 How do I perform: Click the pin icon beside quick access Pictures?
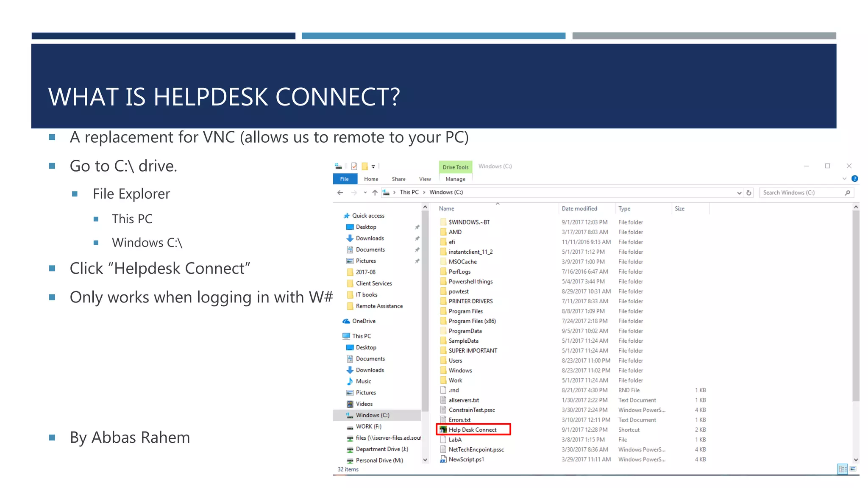click(417, 261)
